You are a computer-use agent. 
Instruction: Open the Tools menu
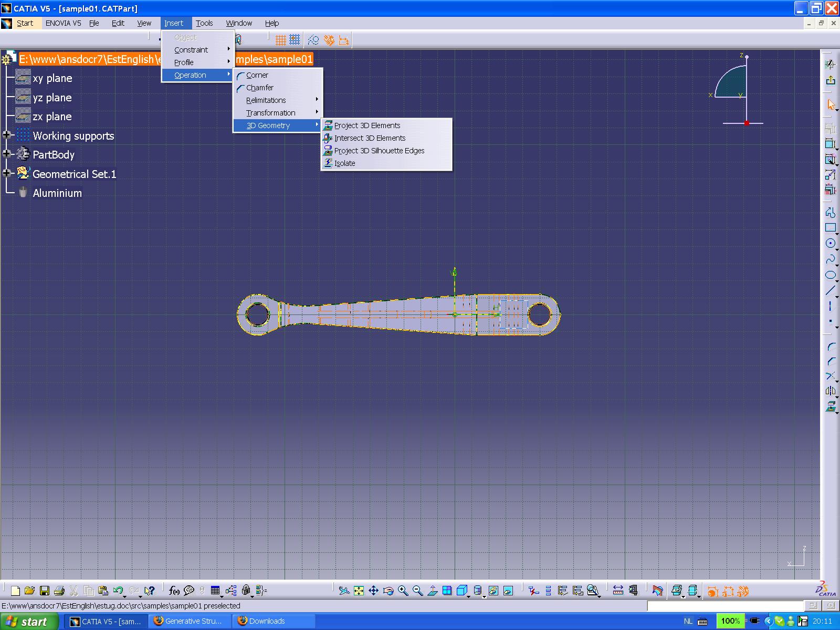204,23
